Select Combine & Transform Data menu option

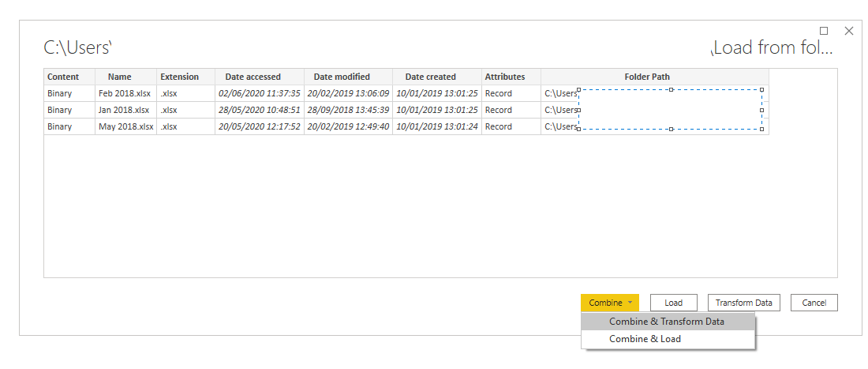(667, 322)
